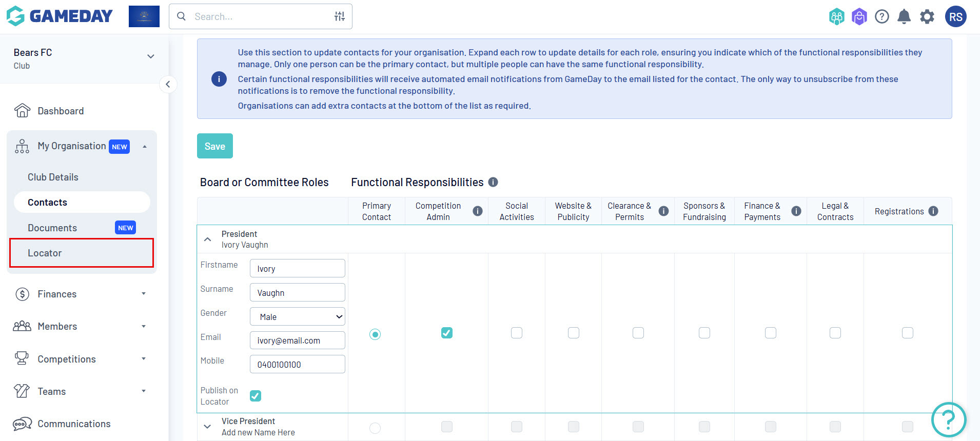Click the Save button
980x441 pixels.
214,146
